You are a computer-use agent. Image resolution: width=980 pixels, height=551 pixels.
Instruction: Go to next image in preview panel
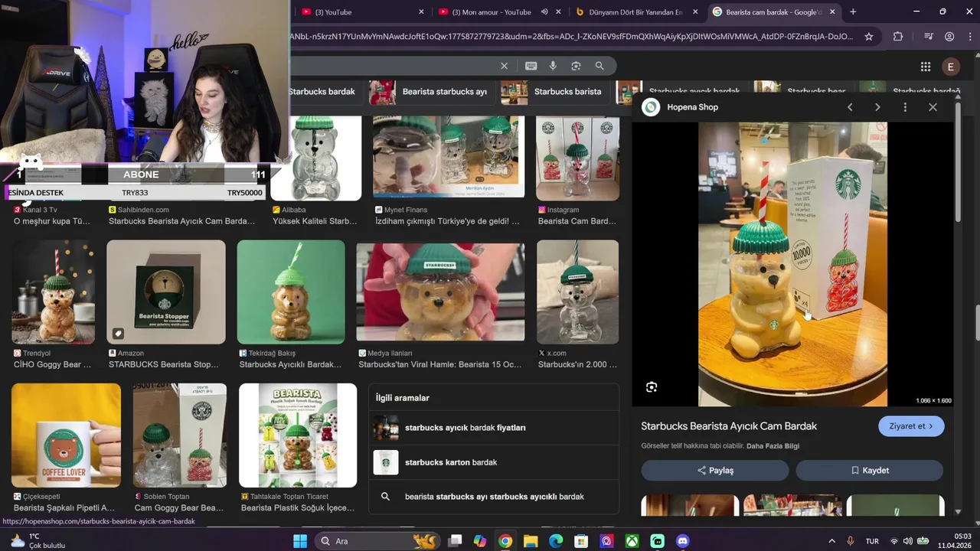point(877,107)
